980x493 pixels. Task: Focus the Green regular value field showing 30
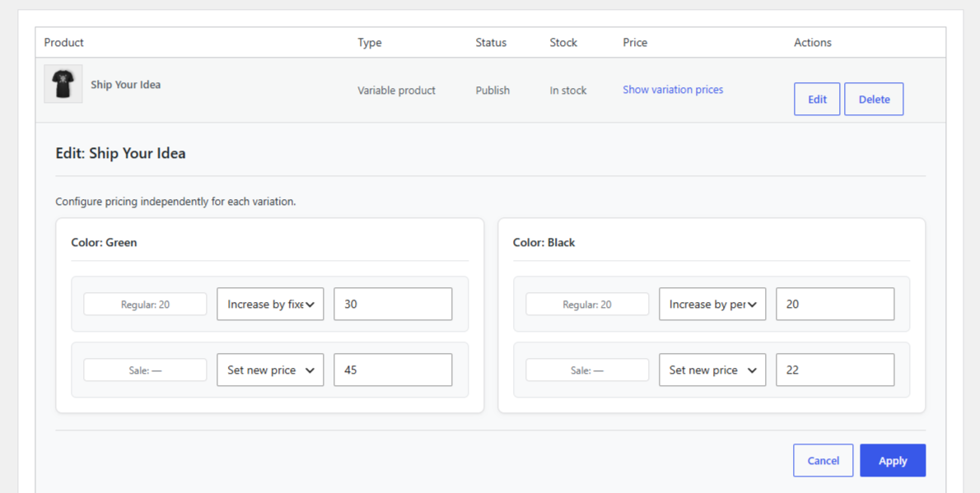click(393, 305)
